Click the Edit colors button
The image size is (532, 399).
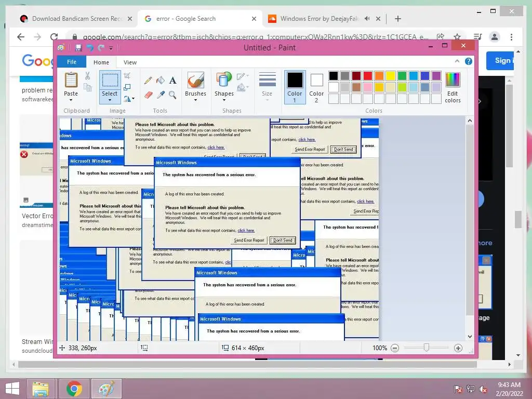[x=453, y=87]
